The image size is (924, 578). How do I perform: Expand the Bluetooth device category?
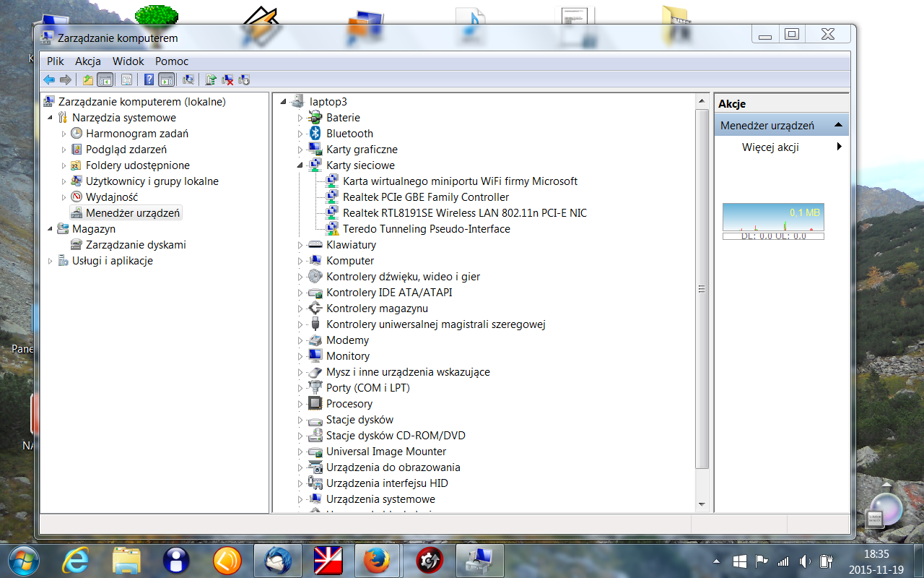click(x=301, y=134)
